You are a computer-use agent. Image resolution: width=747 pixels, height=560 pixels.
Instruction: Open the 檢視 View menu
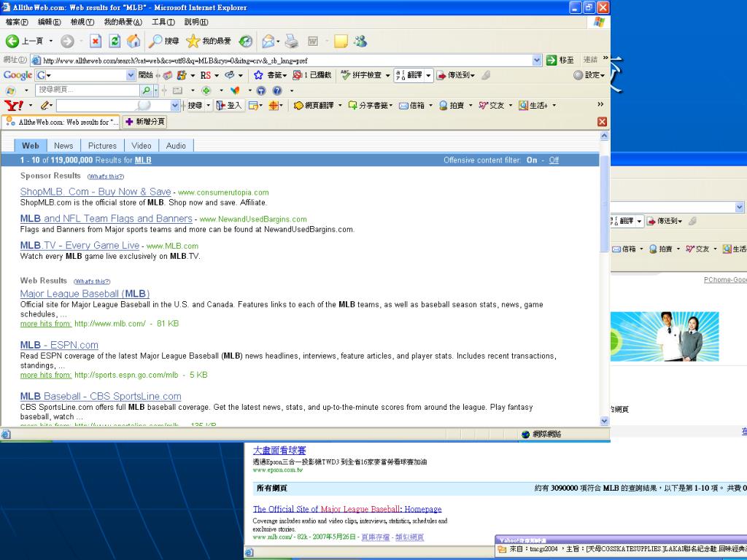(x=82, y=22)
